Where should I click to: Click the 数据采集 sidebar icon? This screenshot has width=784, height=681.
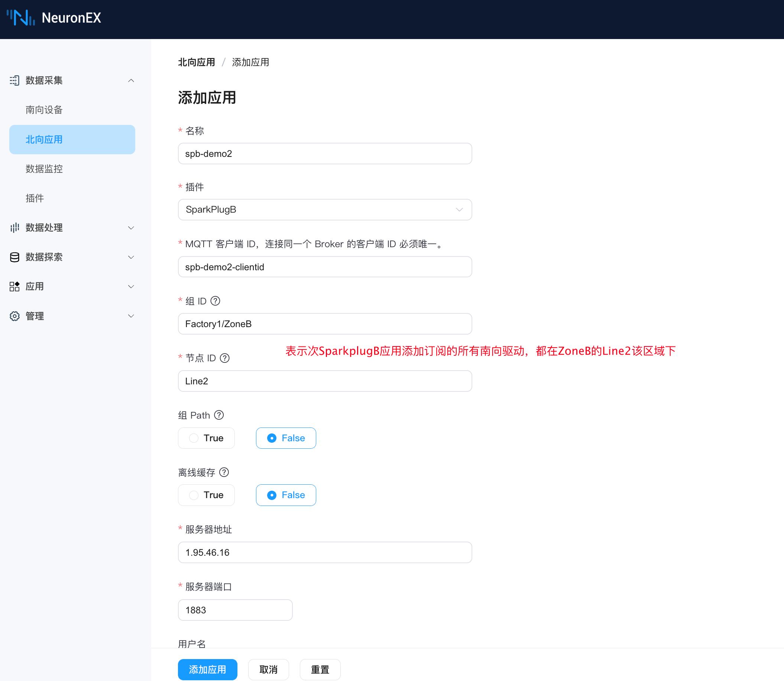tap(14, 81)
